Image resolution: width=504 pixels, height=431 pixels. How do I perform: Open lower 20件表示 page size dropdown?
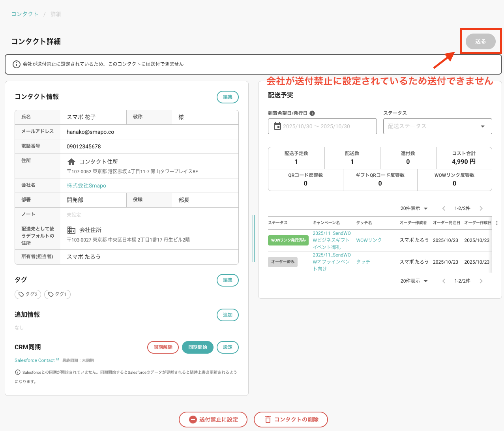414,281
